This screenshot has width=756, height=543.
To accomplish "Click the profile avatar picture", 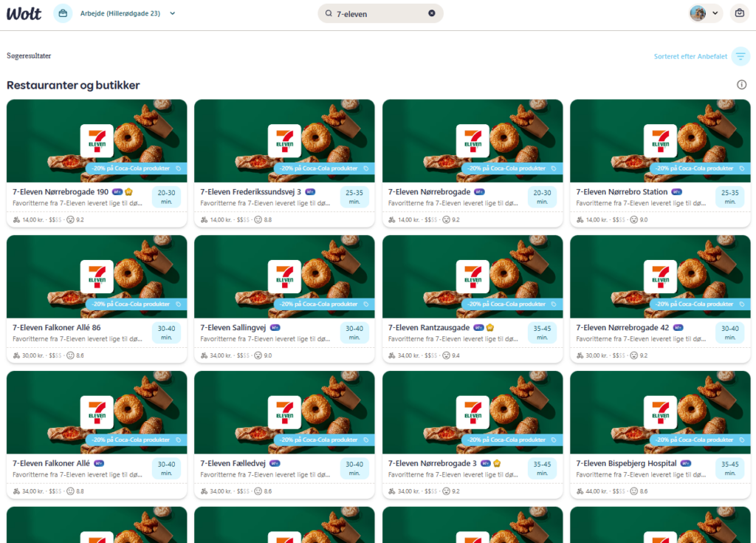I will 698,13.
